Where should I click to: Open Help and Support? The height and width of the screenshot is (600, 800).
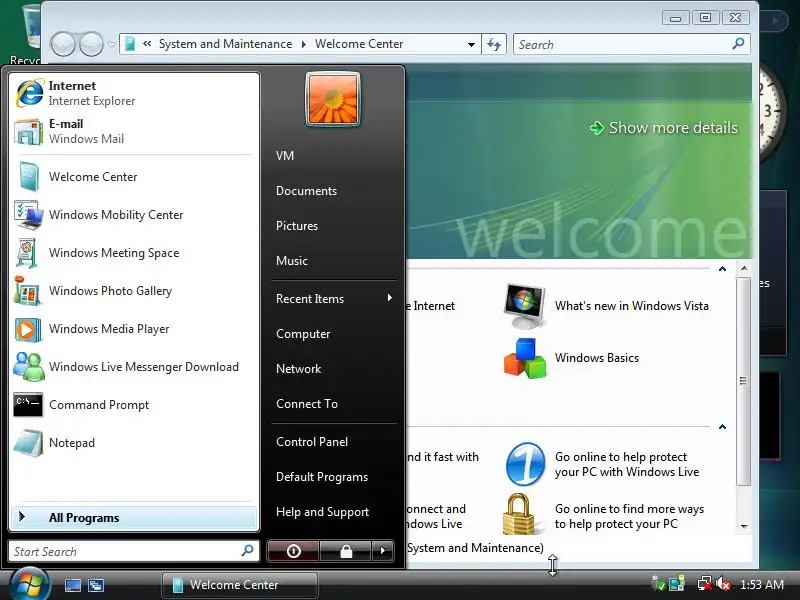[334, 512]
